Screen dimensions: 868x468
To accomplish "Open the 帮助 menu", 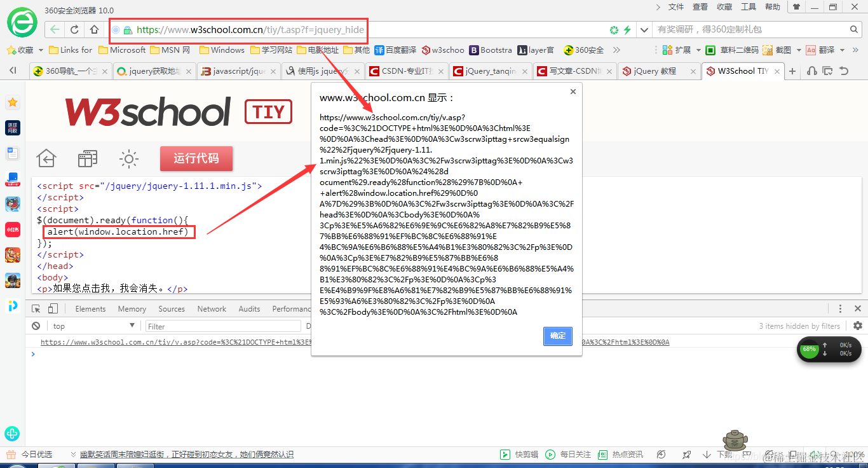I will (x=773, y=7).
